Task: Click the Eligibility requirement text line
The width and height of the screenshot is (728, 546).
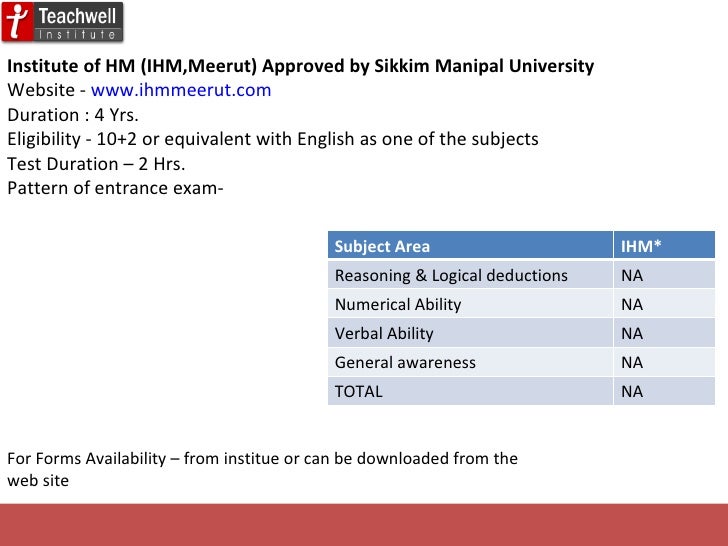Action: [x=273, y=139]
